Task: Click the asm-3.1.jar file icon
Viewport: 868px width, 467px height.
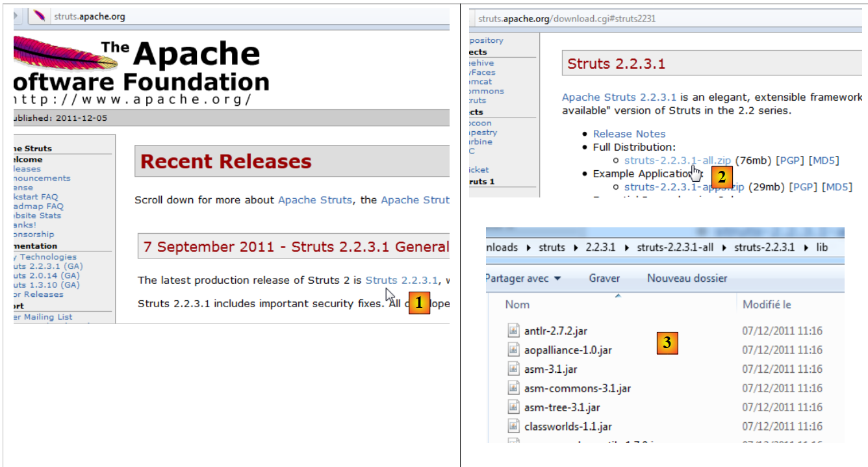Action: point(514,369)
